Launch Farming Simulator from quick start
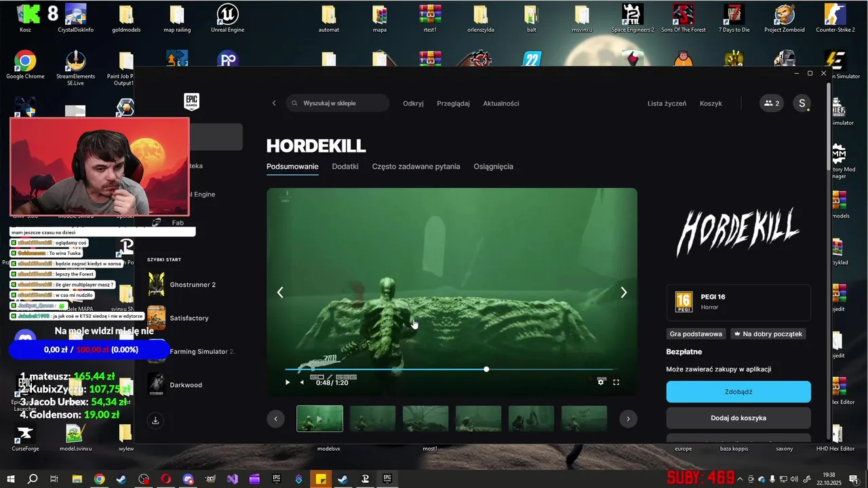868x488 pixels. tap(191, 351)
